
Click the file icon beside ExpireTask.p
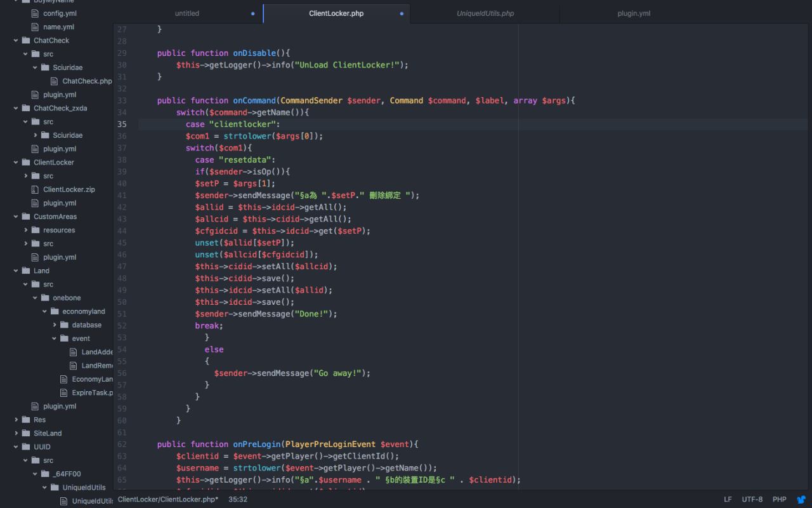tap(64, 392)
